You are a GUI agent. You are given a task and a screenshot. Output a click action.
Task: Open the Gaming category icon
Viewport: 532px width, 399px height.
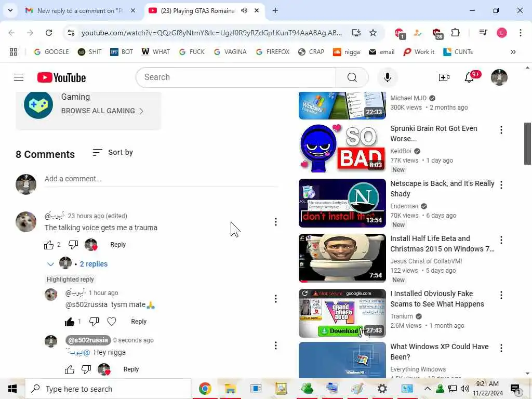coord(38,105)
